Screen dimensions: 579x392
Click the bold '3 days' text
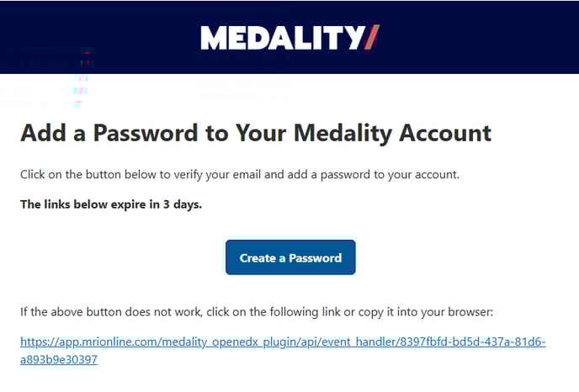point(183,204)
